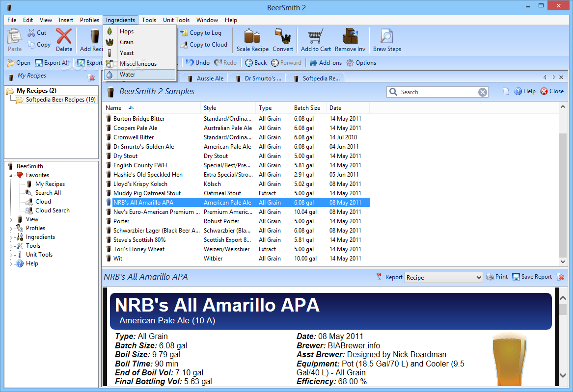The width and height of the screenshot is (573, 392).
Task: Click the Save Report button
Action: [532, 277]
